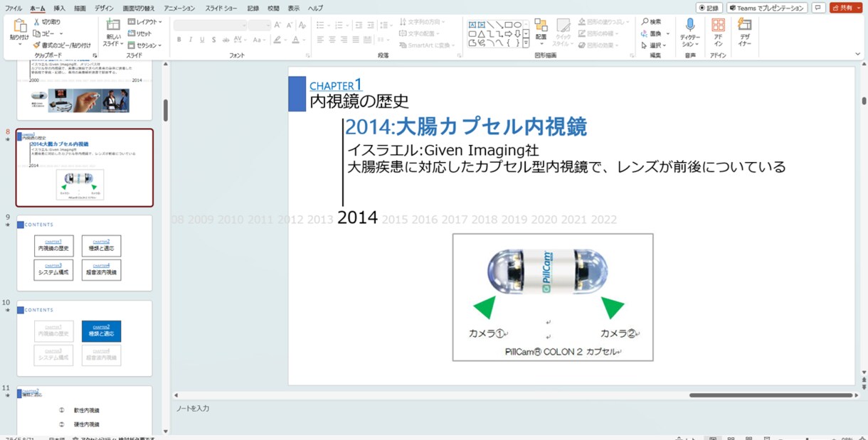The height and width of the screenshot is (440, 868).
Task: Open Layout (レイアウト) dropdown
Action: [144, 22]
